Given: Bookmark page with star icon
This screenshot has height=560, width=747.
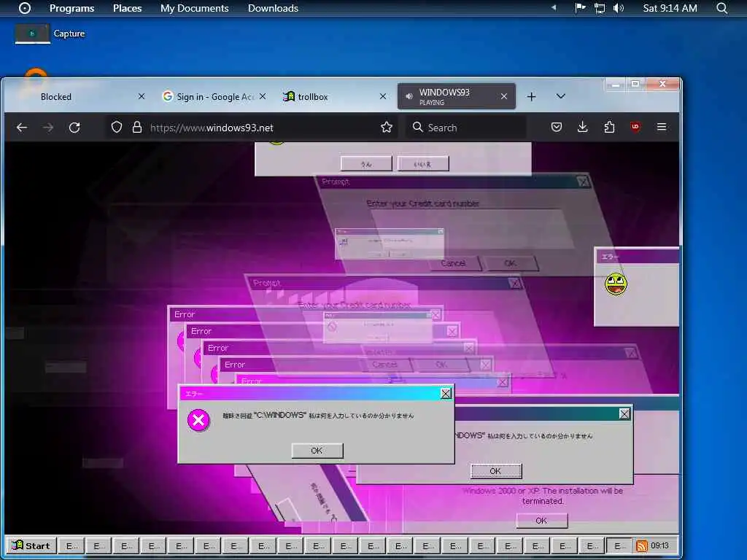Looking at the screenshot, I should click(387, 127).
